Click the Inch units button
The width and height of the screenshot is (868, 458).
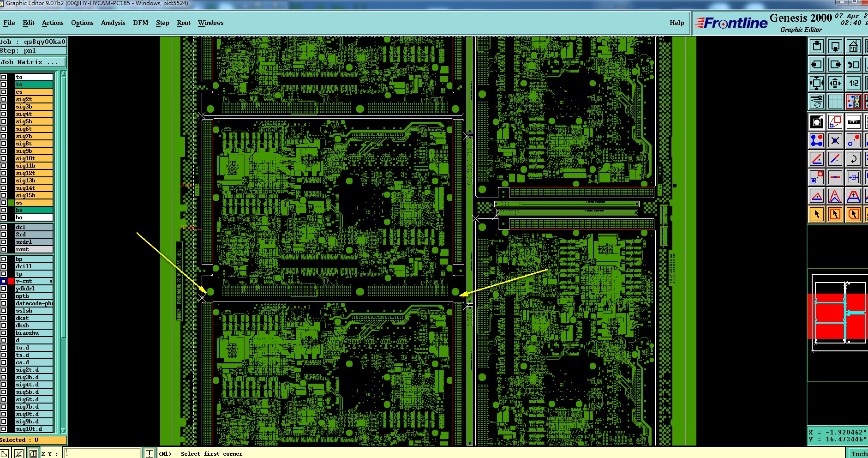858,453
